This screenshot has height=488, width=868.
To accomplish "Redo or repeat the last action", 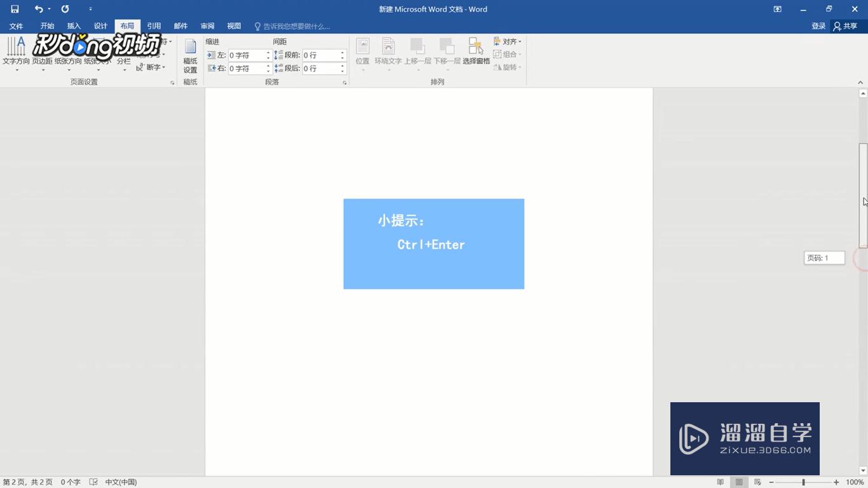I will click(65, 9).
